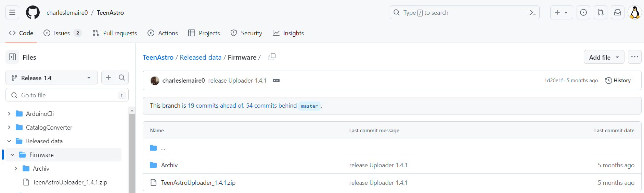The width and height of the screenshot is (644, 193).
Task: Click the Last commit date column header
Action: point(614,131)
